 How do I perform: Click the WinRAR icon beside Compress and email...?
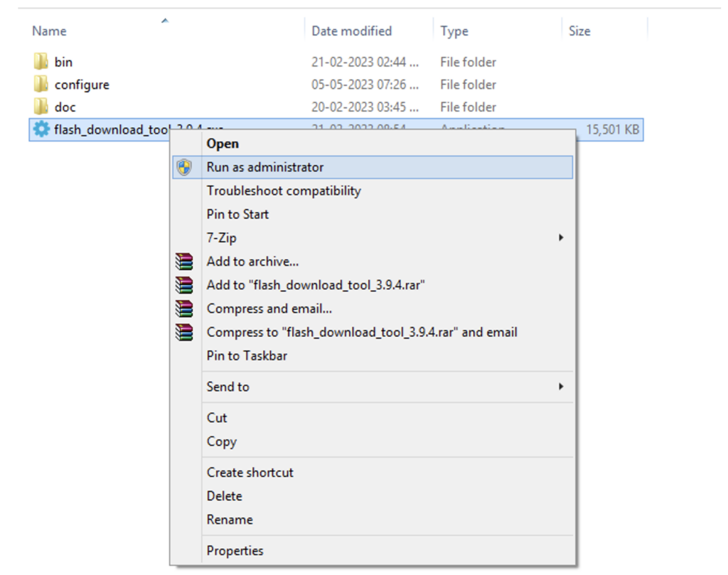[185, 308]
